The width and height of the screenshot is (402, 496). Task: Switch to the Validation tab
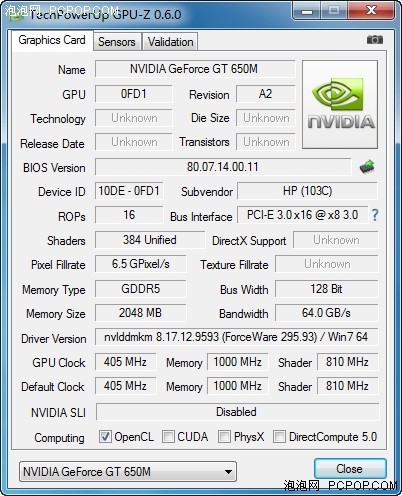[170, 42]
